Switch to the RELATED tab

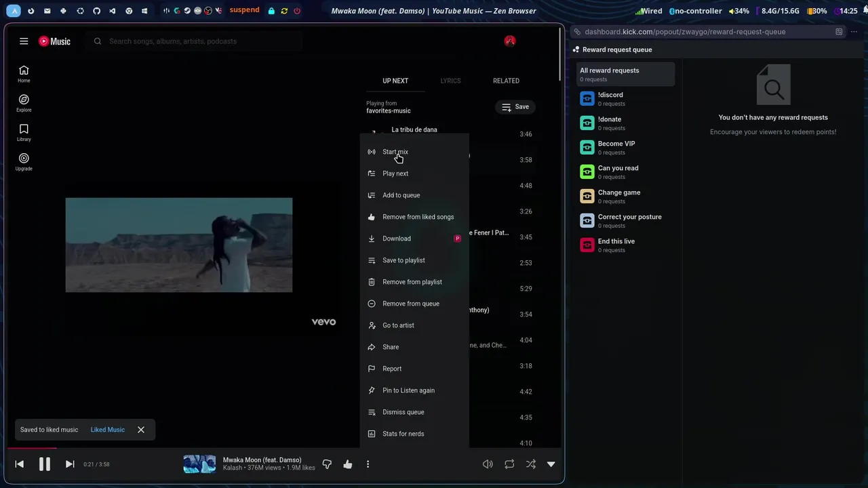[506, 81]
